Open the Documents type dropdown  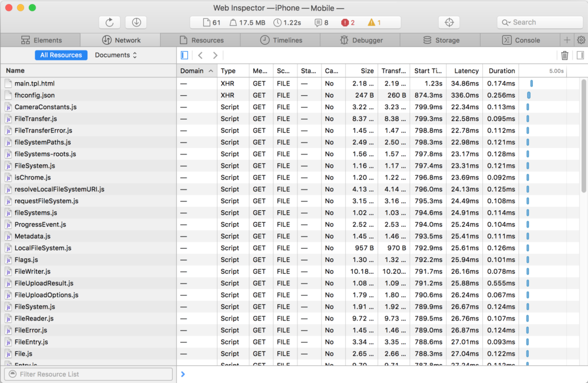tap(116, 55)
